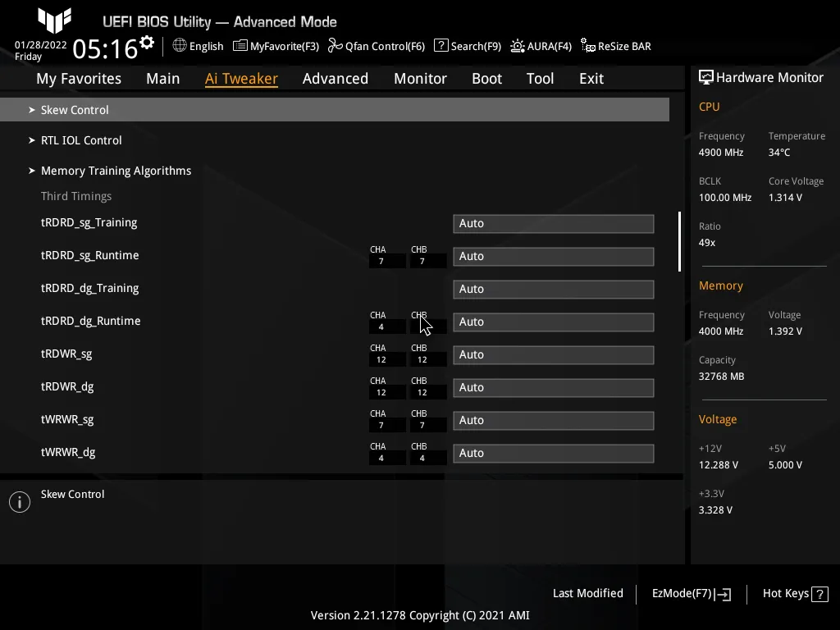Switch to the Main tab
840x630 pixels.
pos(163,79)
